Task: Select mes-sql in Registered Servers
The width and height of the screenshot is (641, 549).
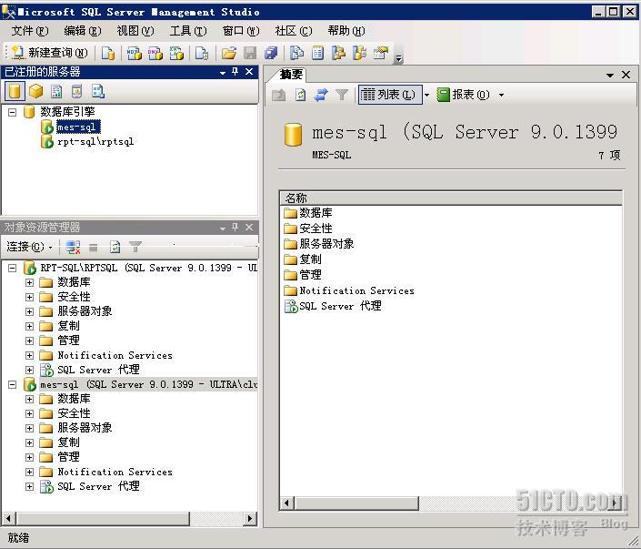Action: pyautogui.click(x=77, y=127)
